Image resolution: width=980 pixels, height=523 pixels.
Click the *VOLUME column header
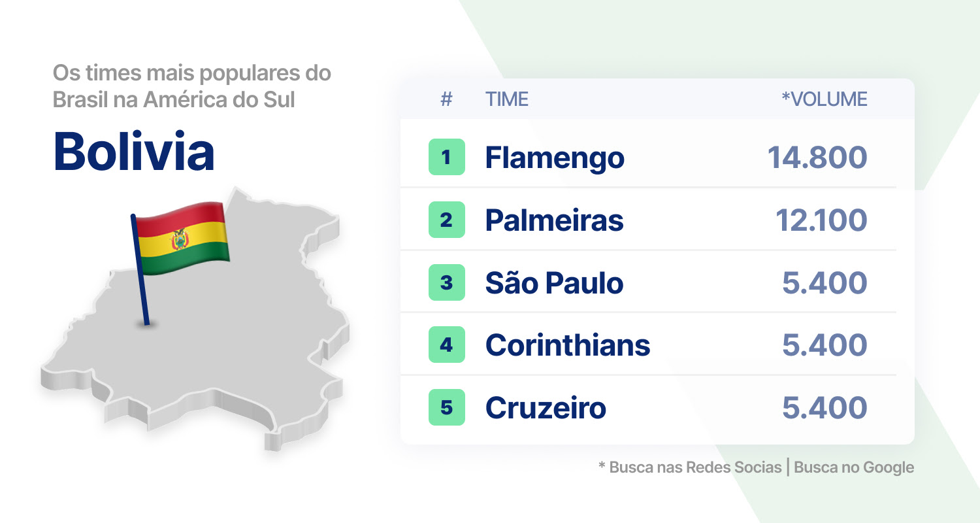point(825,99)
